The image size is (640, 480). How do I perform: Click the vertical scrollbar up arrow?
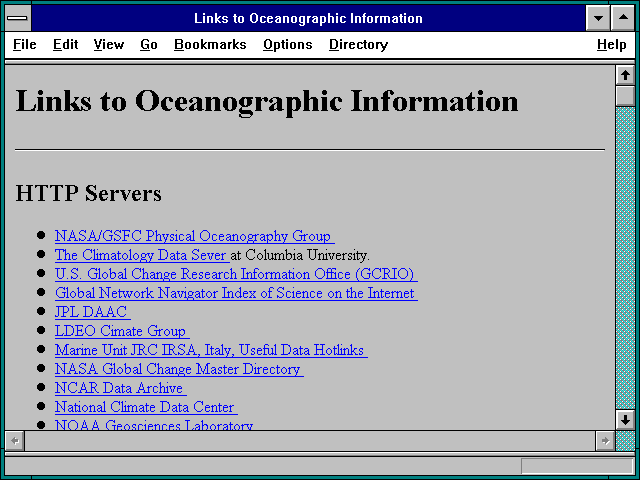click(x=625, y=75)
